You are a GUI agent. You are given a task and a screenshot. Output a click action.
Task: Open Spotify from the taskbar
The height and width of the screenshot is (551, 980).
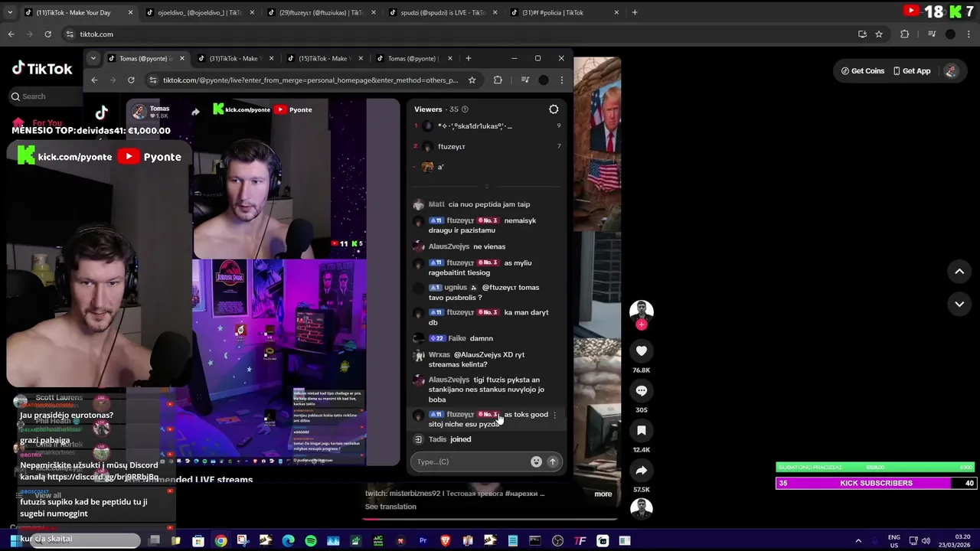311,541
